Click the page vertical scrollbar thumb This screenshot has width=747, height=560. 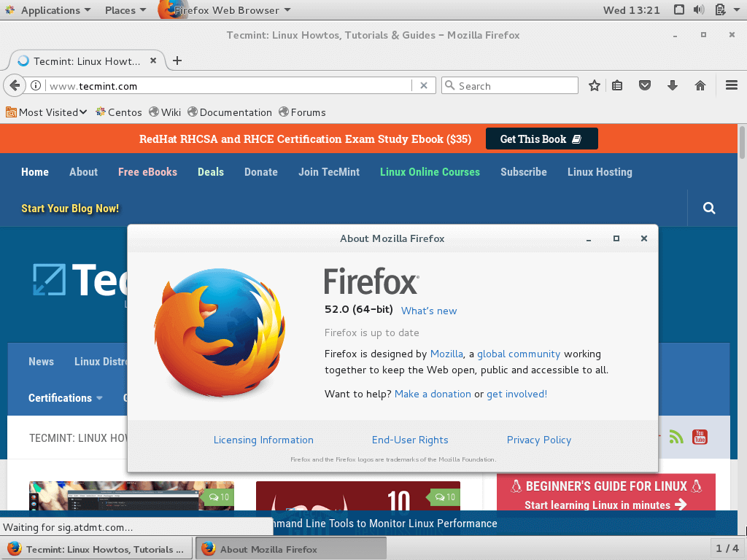tap(742, 142)
